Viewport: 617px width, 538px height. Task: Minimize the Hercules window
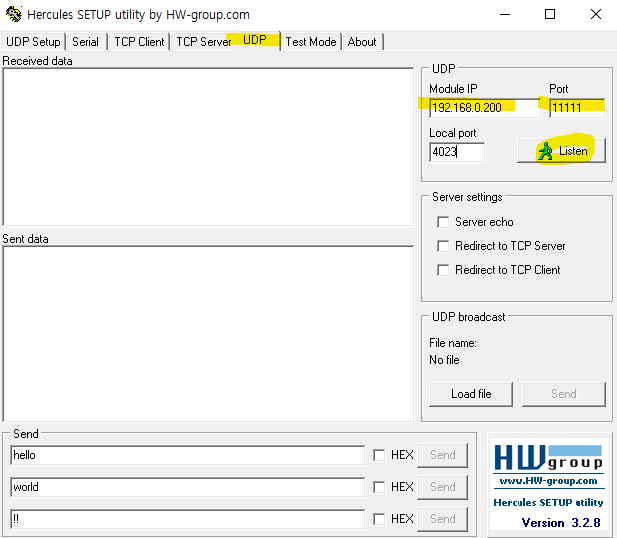[505, 15]
